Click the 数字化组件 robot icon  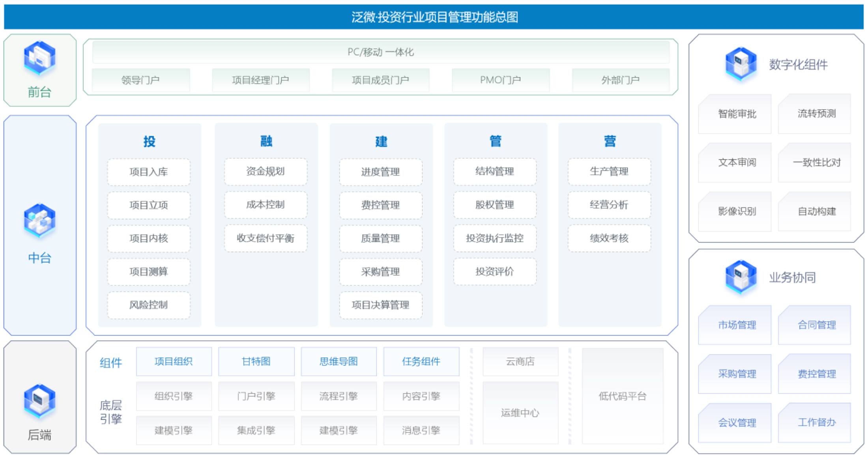[741, 64]
